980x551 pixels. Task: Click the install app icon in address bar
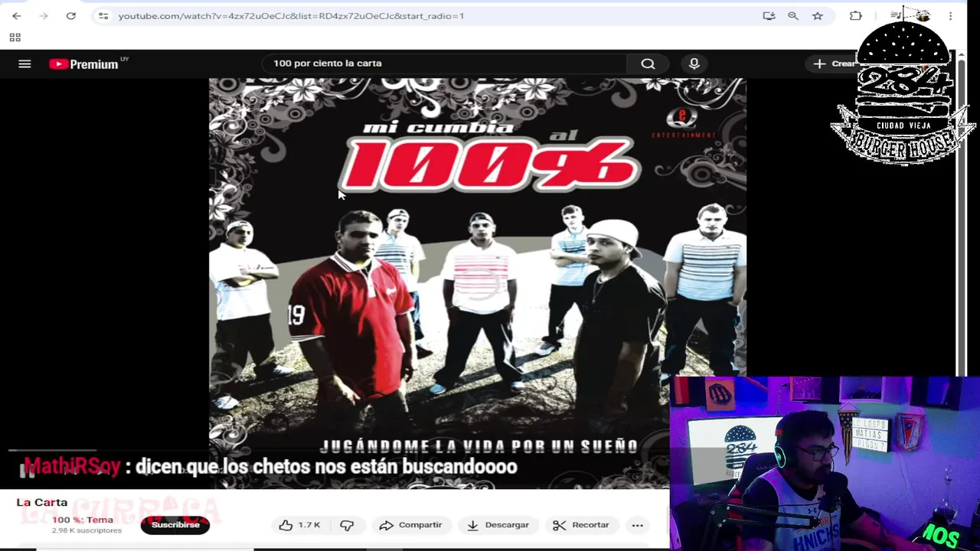point(769,15)
